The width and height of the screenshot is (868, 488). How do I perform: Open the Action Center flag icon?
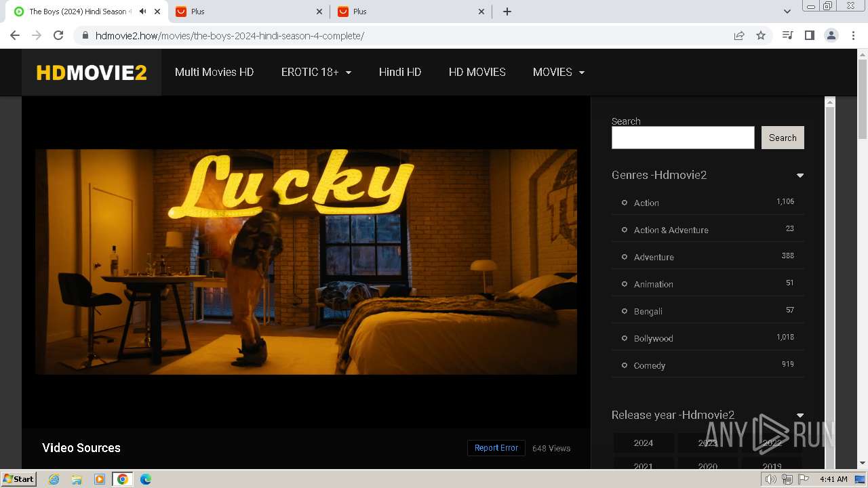[804, 479]
